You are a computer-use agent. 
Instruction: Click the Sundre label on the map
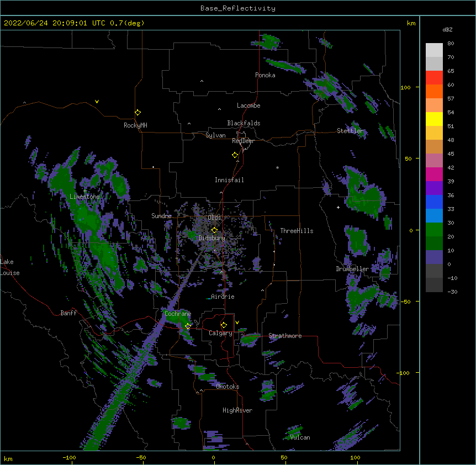(161, 216)
